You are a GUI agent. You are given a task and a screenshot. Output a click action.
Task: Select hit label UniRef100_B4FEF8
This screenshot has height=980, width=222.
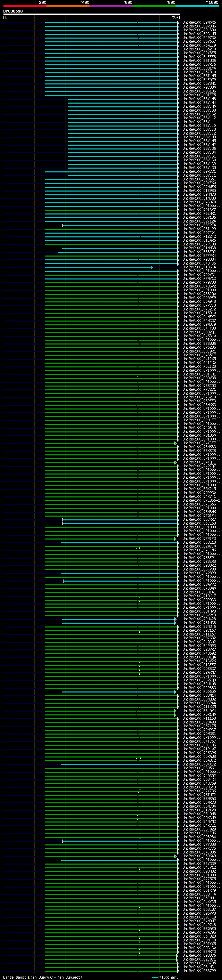coord(199,57)
